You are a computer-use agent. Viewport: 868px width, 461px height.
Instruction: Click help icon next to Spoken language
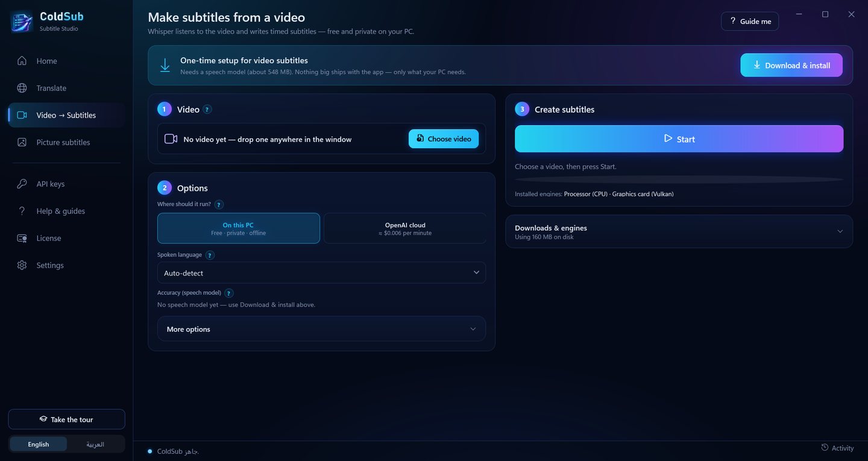point(210,255)
